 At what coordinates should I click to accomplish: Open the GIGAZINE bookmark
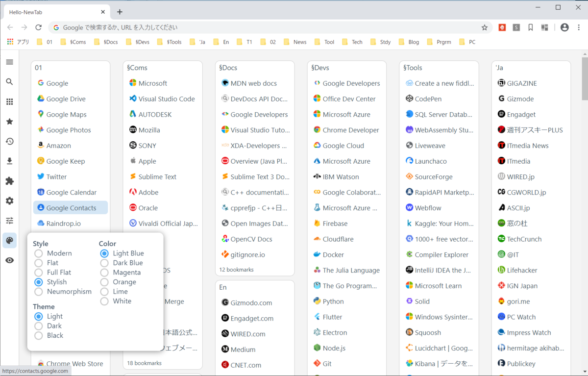coord(531,83)
